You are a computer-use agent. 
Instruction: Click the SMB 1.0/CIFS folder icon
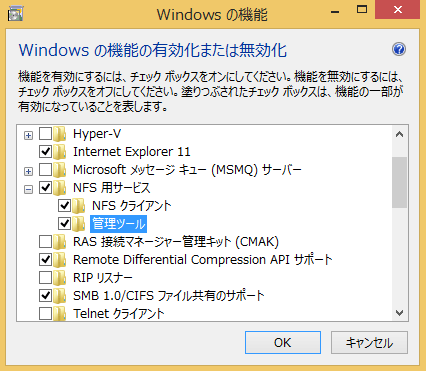click(60, 296)
